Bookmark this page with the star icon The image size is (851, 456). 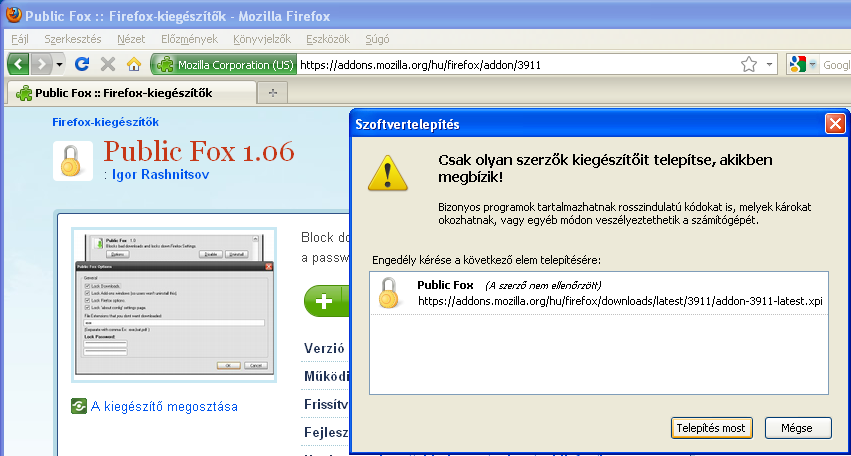pyautogui.click(x=748, y=65)
